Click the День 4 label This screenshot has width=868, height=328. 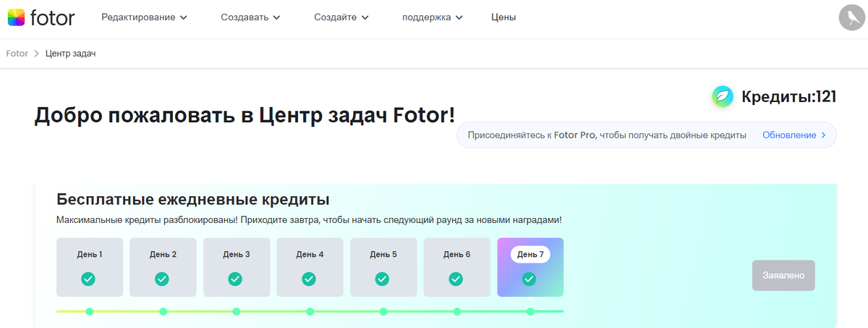310,255
